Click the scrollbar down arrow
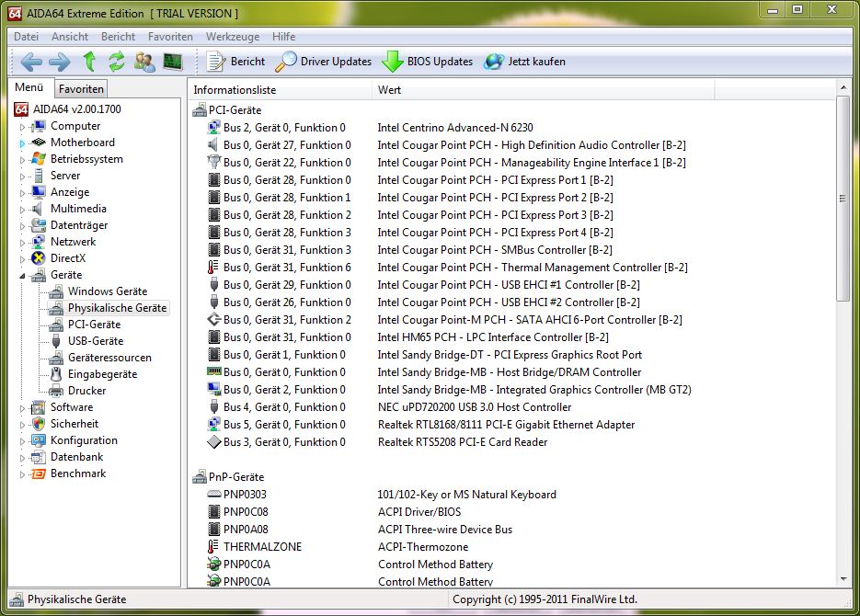Viewport: 860px width, 616px height. pos(843,579)
